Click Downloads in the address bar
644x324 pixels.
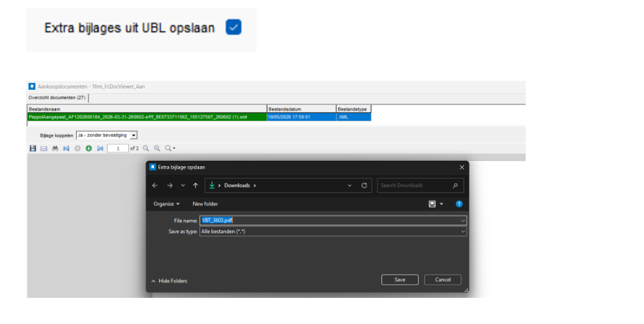point(237,185)
